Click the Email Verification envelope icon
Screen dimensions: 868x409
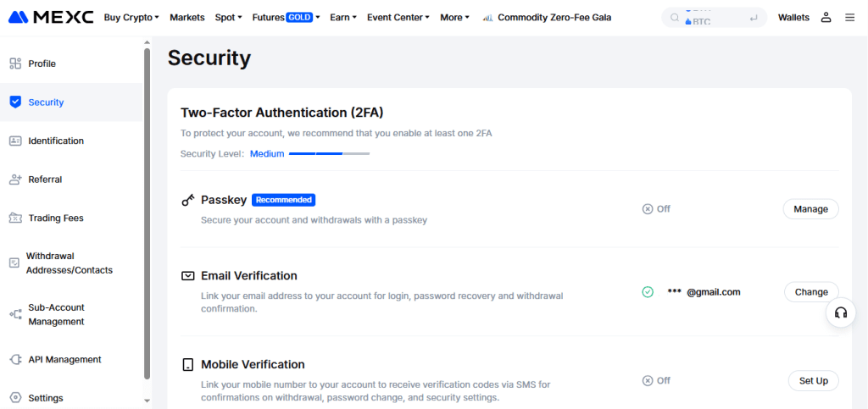coord(187,276)
